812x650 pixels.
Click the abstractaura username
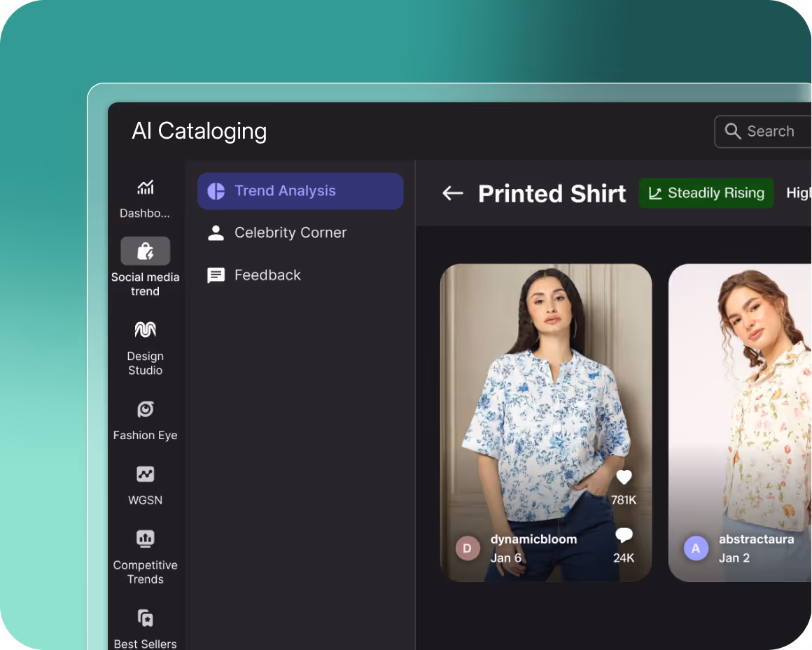point(756,539)
